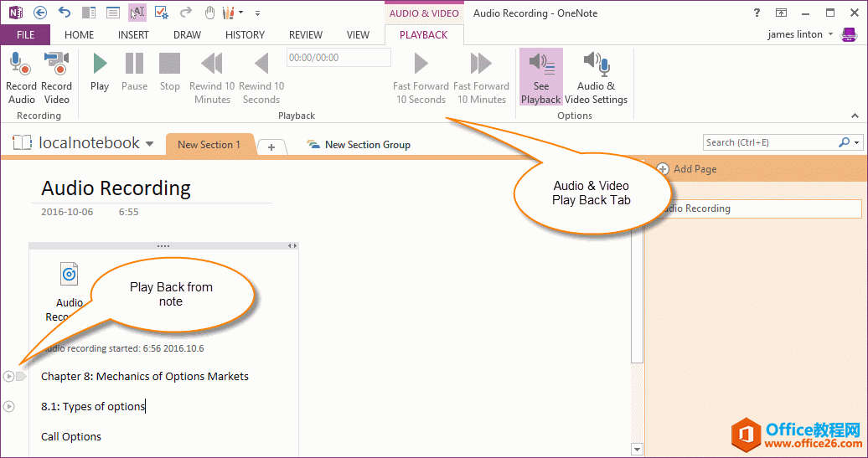The image size is (868, 458).
Task: Start Record Video from the ribbon
Action: point(56,65)
